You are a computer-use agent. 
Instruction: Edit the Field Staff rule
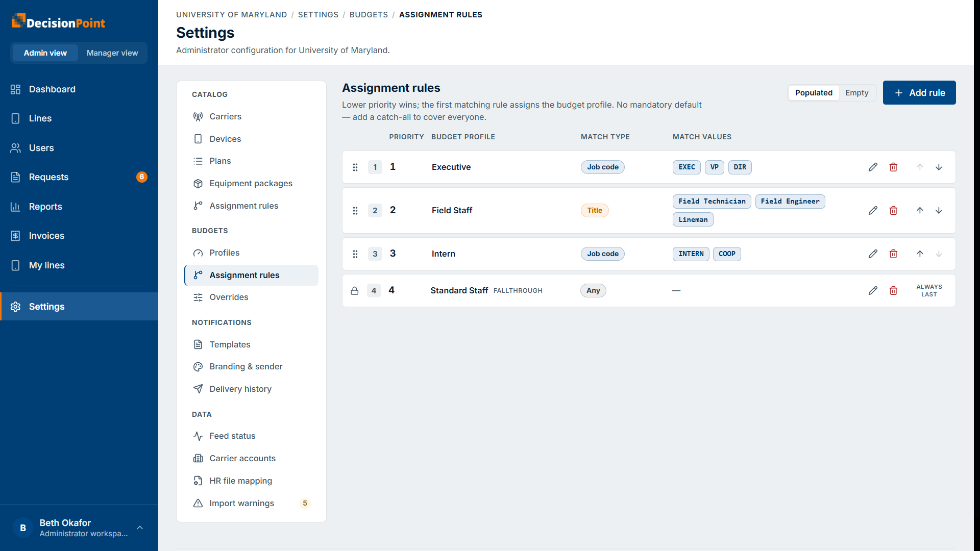pos(873,211)
